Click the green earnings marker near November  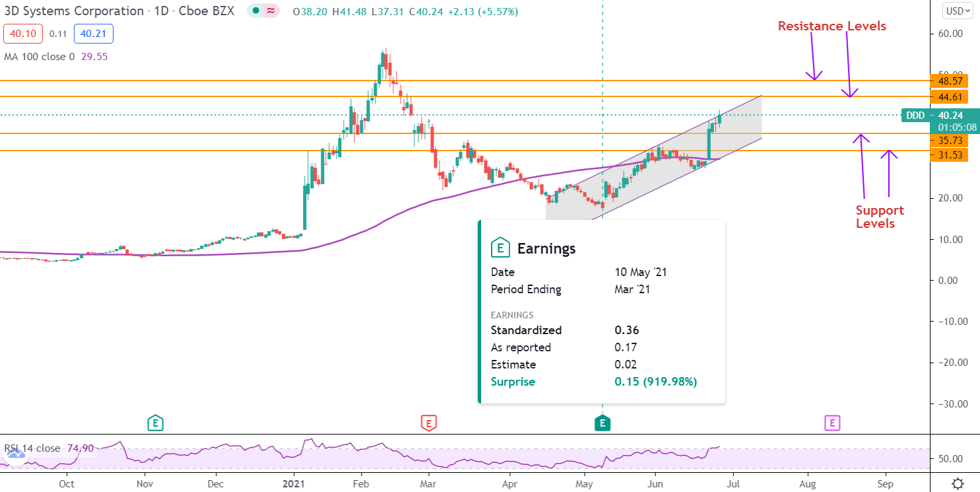tap(155, 423)
